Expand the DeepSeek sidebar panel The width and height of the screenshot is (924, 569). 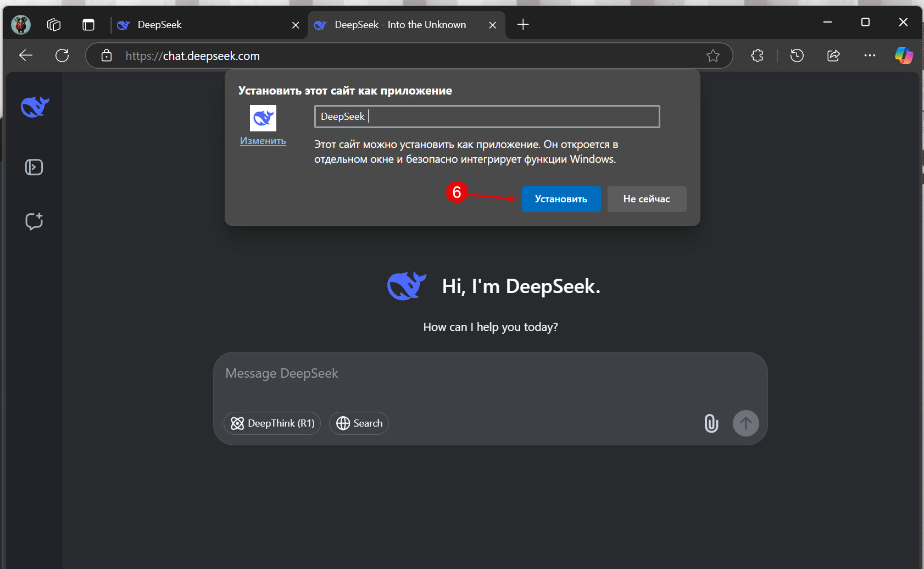(x=34, y=167)
